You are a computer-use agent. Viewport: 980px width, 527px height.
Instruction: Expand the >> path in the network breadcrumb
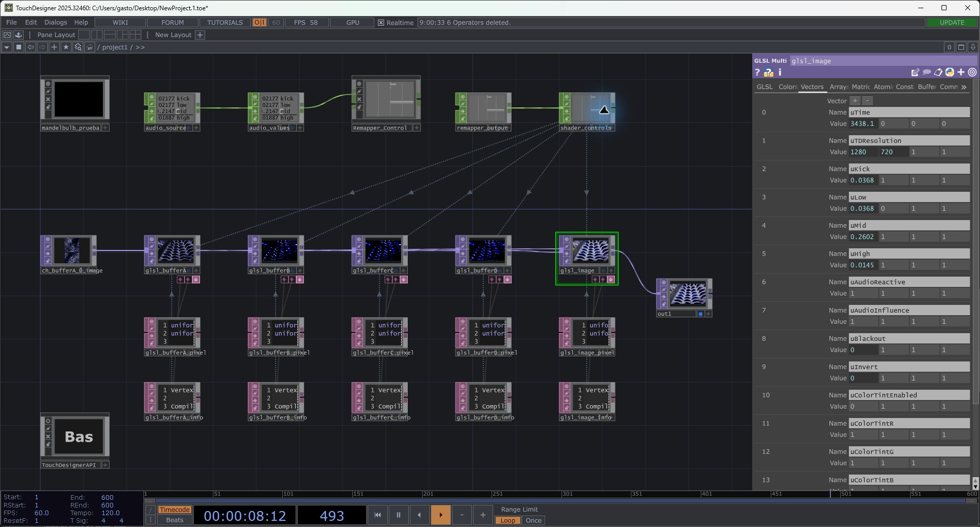click(140, 47)
